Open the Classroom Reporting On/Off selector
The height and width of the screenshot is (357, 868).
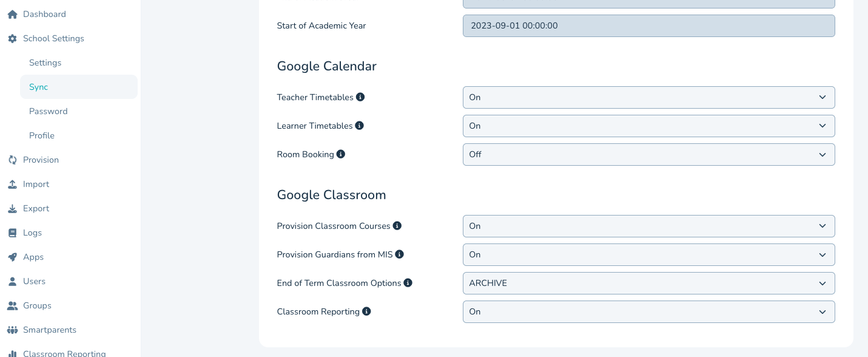[648, 311]
